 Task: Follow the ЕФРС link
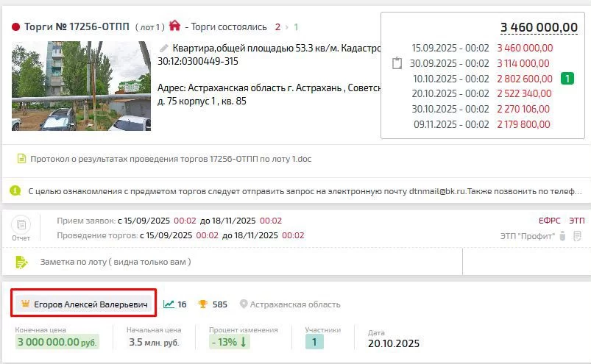[x=550, y=221]
